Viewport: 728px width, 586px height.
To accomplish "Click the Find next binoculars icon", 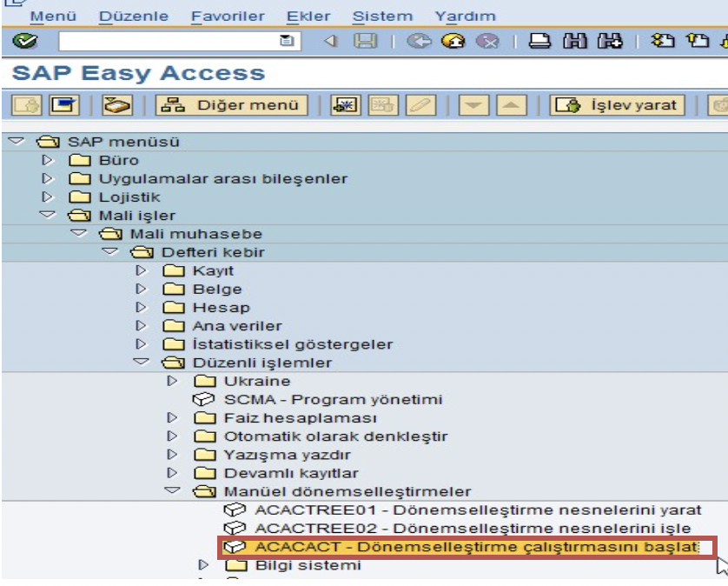I will (x=610, y=42).
